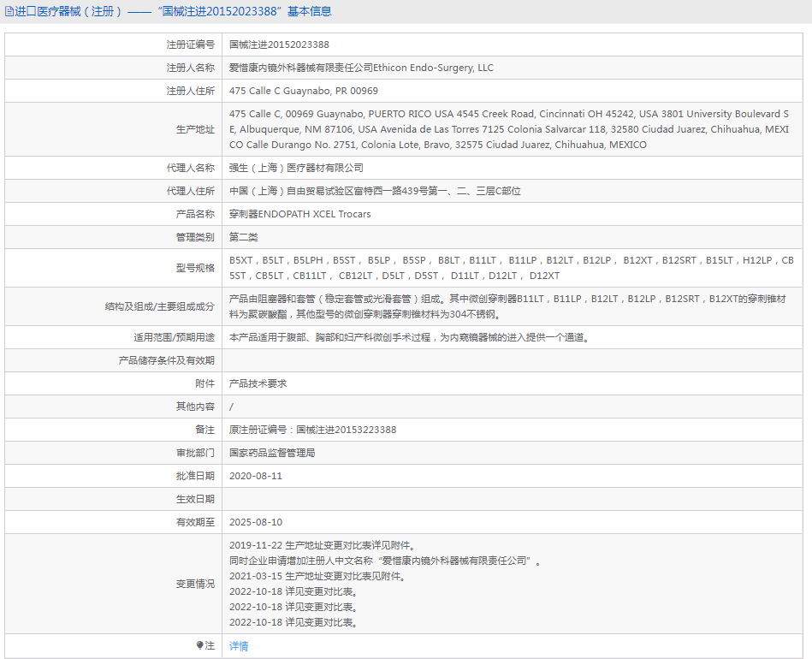Select the 注 label in the last row
The height and width of the screenshot is (659, 812).
pos(210,645)
